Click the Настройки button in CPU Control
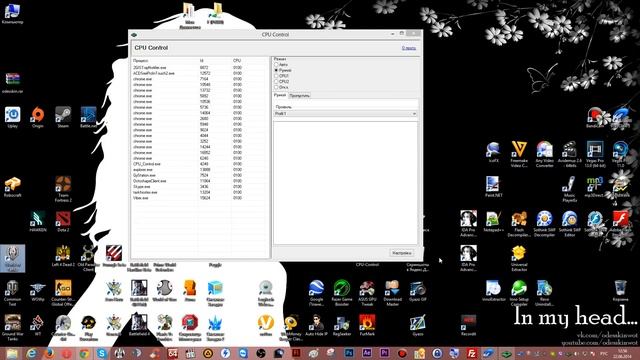 point(402,253)
